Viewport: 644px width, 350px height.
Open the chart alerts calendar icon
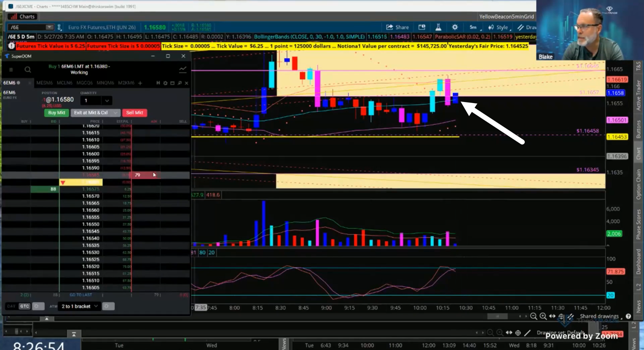tap(422, 27)
